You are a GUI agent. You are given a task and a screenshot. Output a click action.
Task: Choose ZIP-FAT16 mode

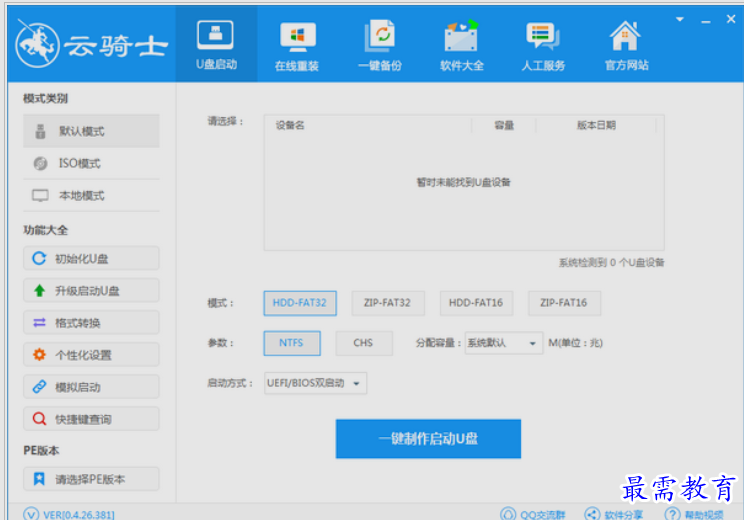coord(564,303)
